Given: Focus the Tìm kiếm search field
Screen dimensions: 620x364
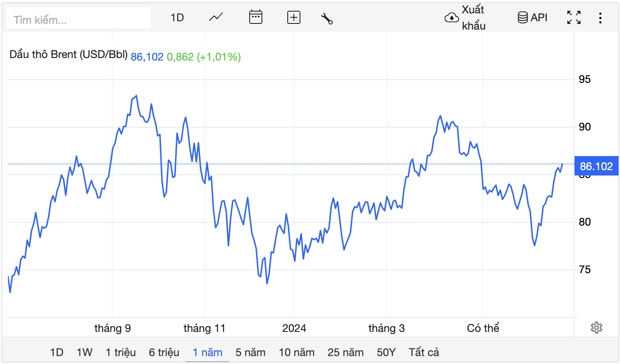Looking at the screenshot, I should [79, 18].
